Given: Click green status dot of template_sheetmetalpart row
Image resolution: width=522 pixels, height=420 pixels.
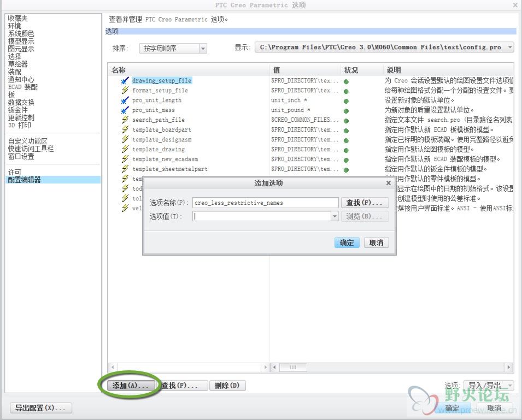Looking at the screenshot, I should point(346,170).
